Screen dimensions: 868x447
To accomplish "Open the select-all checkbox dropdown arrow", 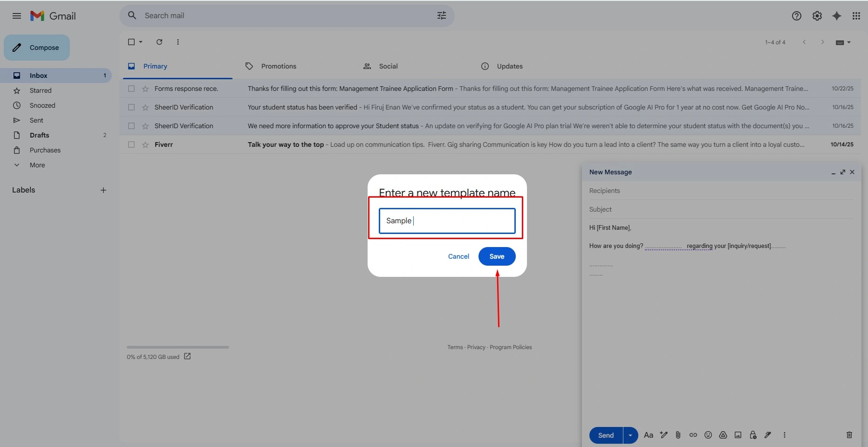I will [141, 42].
